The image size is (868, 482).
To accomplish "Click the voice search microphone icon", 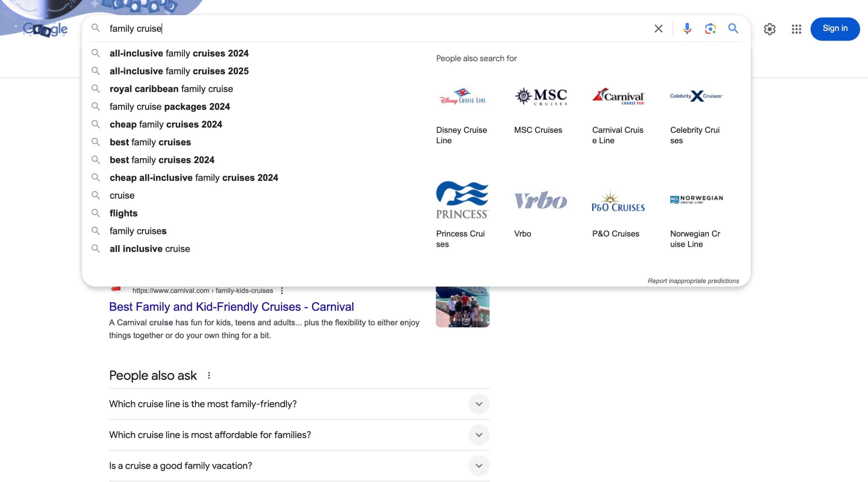I will 687,28.
